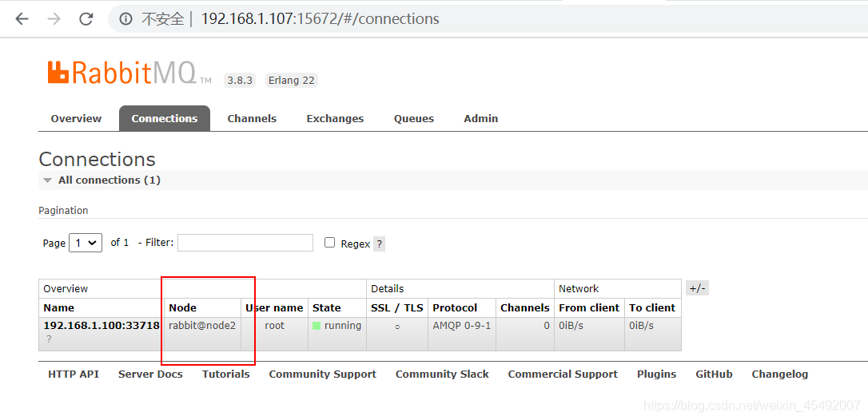Sort by SSL / TLS column header
This screenshot has height=420, width=868.
tap(397, 307)
